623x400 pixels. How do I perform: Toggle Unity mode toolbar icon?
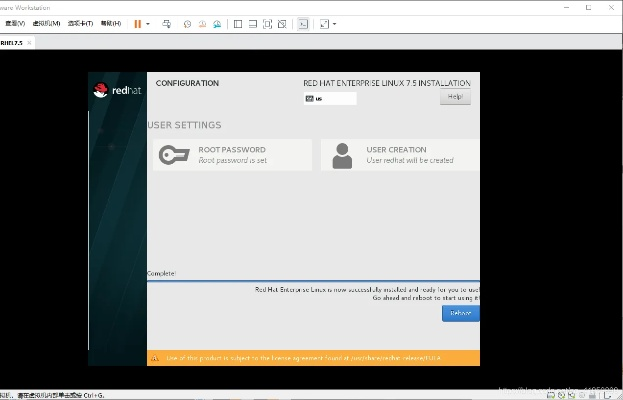tap(281, 23)
